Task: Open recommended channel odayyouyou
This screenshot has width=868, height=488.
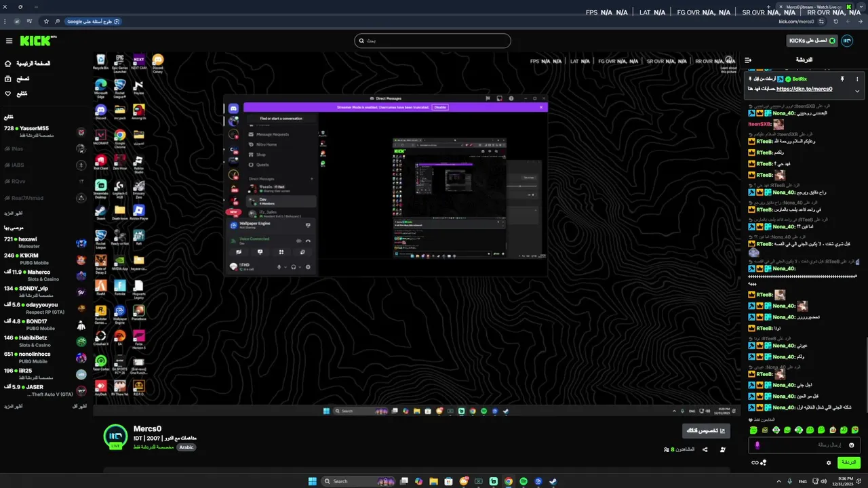Action: pyautogui.click(x=45, y=308)
